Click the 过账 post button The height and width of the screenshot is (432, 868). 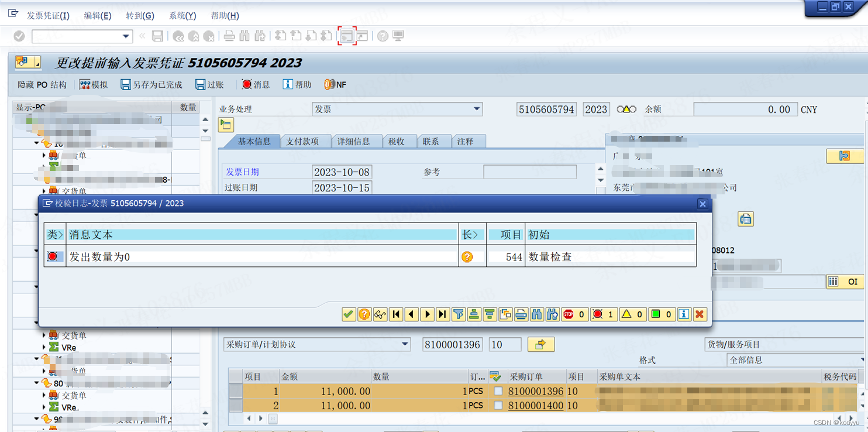coord(209,85)
